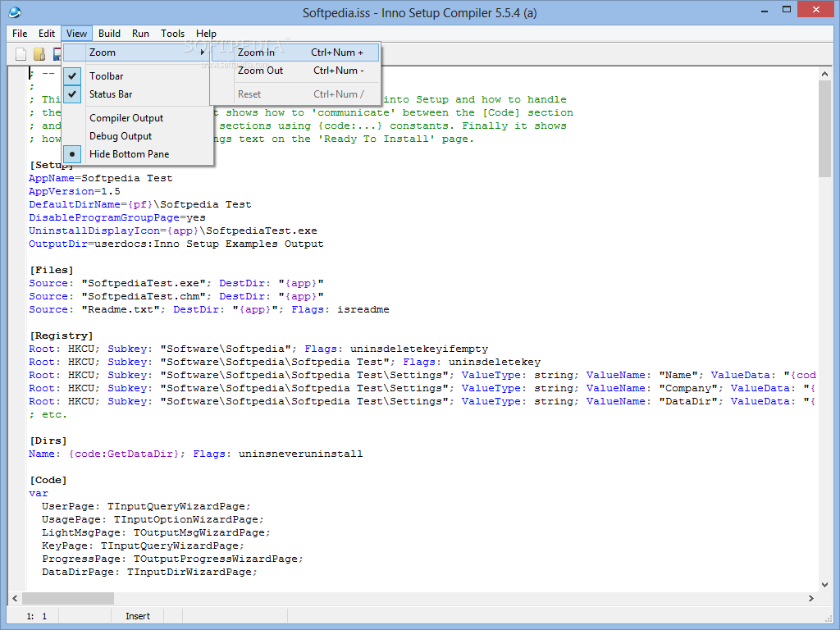Click the Inno Setup app icon in title bar
Viewport: 840px width, 630px height.
[15, 11]
